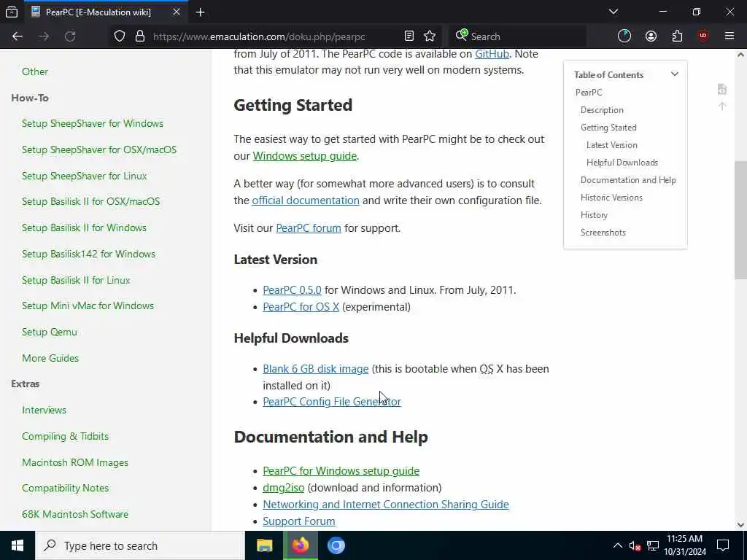Jump to Latest Version in contents
The image size is (747, 560).
(612, 145)
